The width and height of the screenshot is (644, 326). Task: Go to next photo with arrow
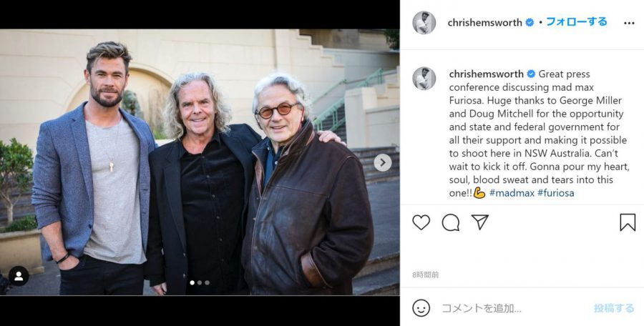click(382, 162)
